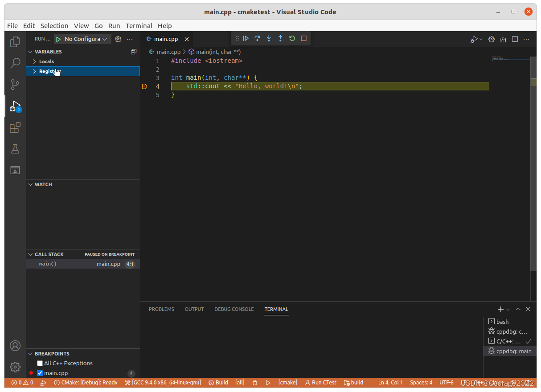Open the Manage gear menu
This screenshot has height=392, width=541.
[15, 367]
